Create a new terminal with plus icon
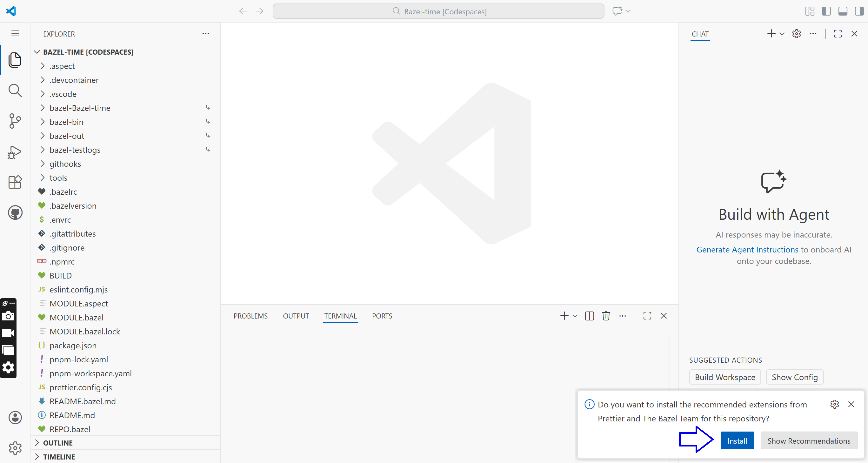The height and width of the screenshot is (463, 868). coord(564,316)
